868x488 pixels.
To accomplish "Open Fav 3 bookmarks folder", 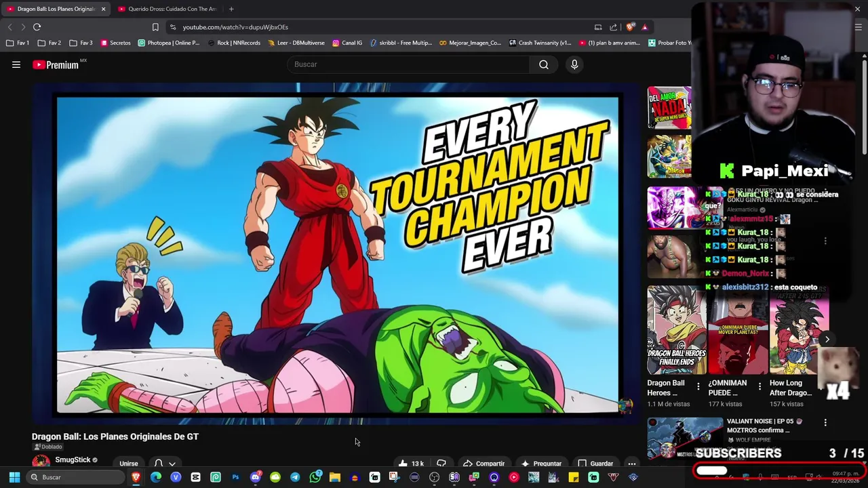I will click(x=81, y=43).
